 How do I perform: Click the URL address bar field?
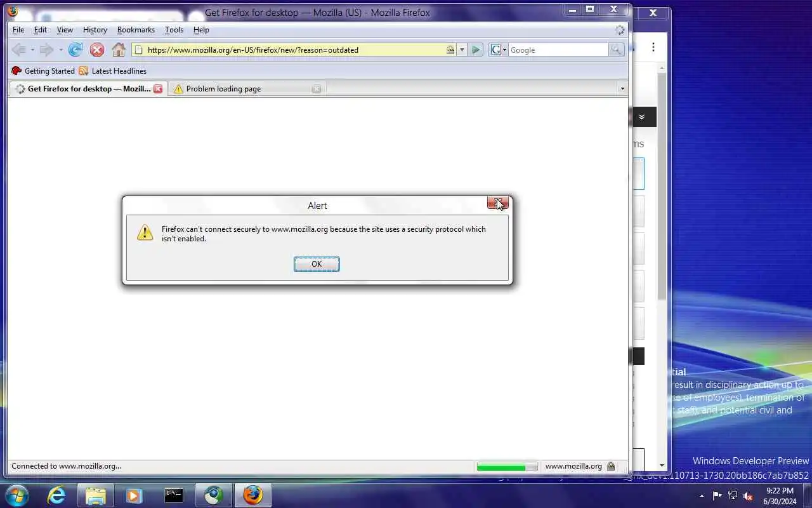[x=294, y=50]
